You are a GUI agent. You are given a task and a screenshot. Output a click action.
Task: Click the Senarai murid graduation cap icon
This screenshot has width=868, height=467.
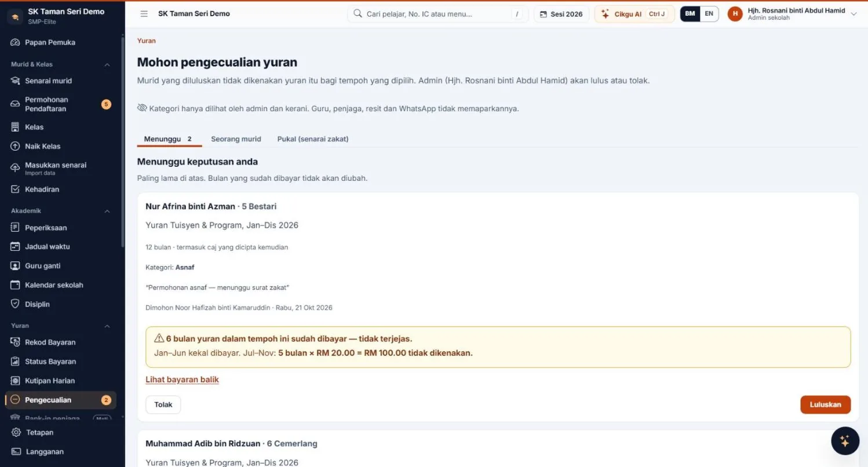pyautogui.click(x=15, y=81)
